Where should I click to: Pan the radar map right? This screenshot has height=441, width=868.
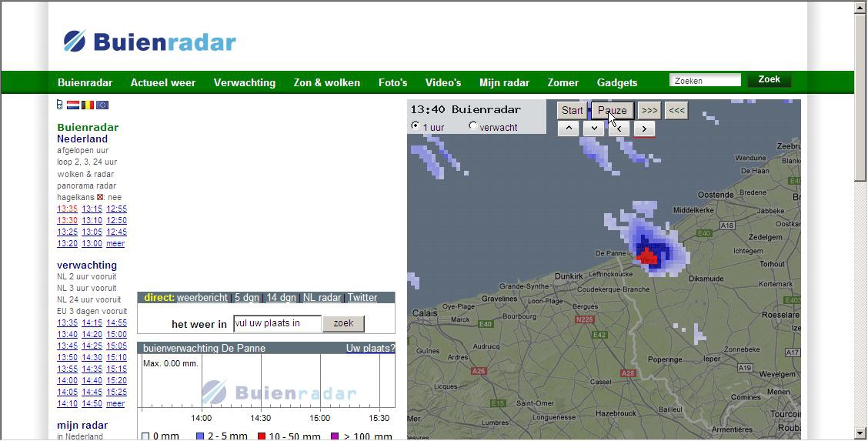[x=644, y=129]
